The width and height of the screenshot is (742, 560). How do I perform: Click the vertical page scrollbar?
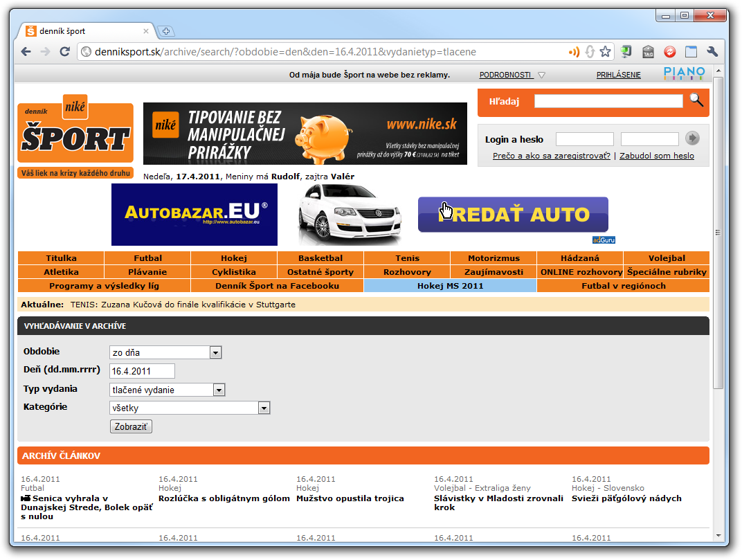tap(718, 232)
